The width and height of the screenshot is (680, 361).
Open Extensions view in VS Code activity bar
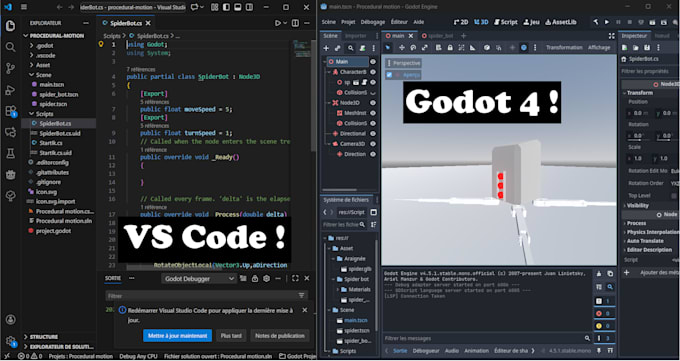click(10, 111)
